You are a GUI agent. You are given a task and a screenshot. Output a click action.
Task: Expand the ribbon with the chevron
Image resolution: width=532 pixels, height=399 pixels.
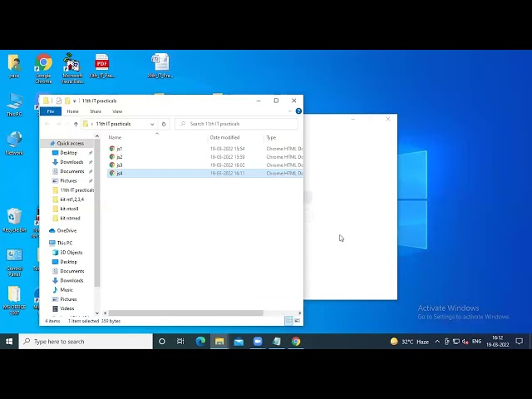click(291, 111)
